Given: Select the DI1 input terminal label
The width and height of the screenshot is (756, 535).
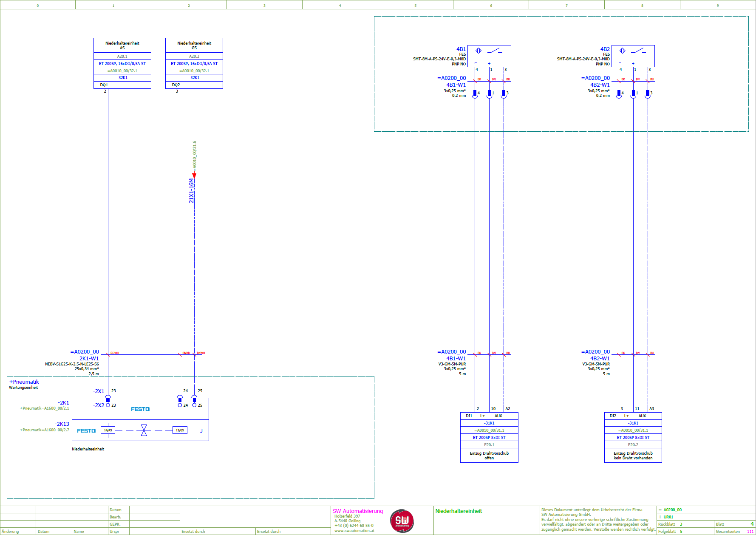Looking at the screenshot, I should coord(469,416).
